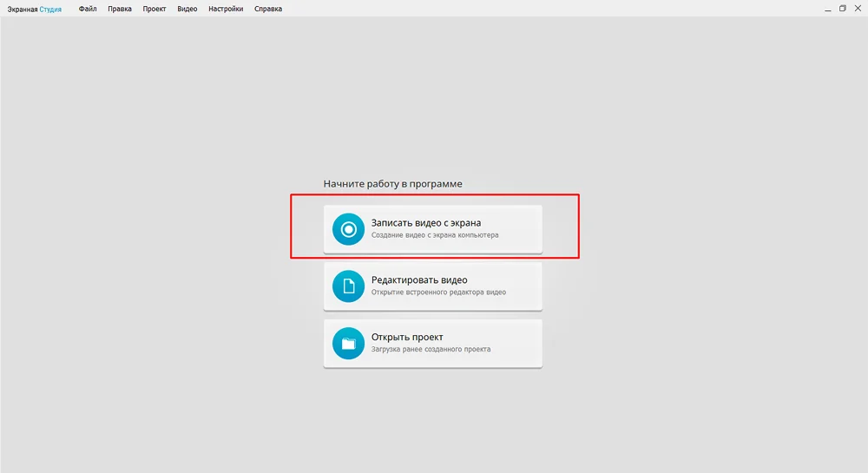The image size is (868, 473).
Task: Click 'Открытие встроенного редактора видео' description
Action: [438, 292]
